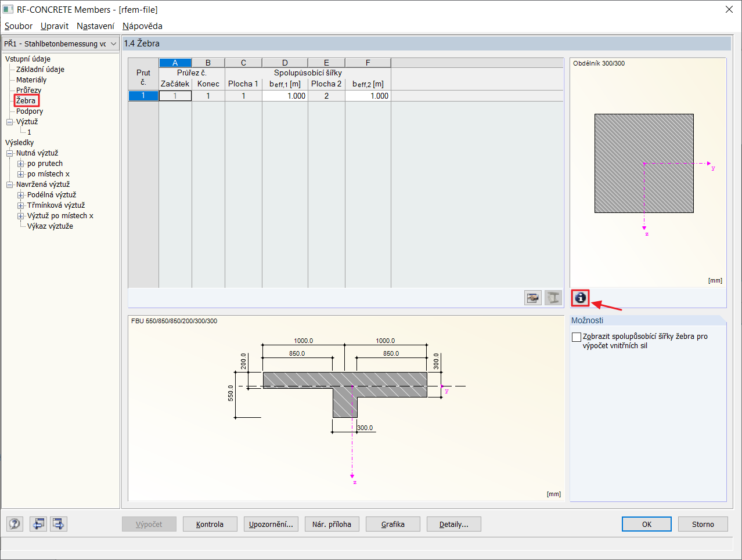Screen dimensions: 742x560
Task: Click the Plocha 1 cell in row 1
Action: (x=244, y=96)
